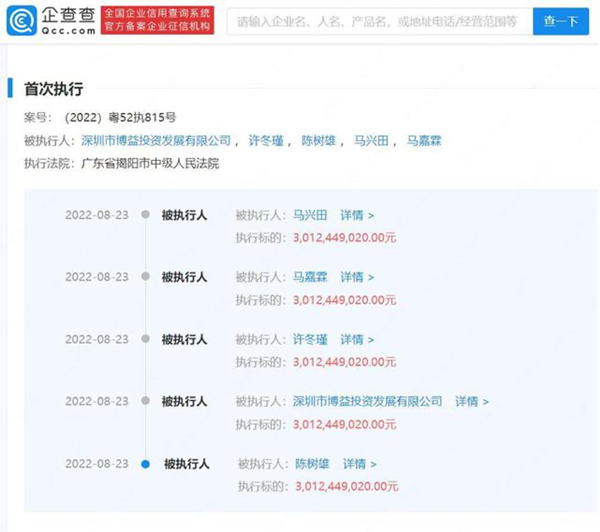This screenshot has height=532, width=600.
Task: Open 许冬瑾 in the case summary line
Action: pyautogui.click(x=266, y=141)
